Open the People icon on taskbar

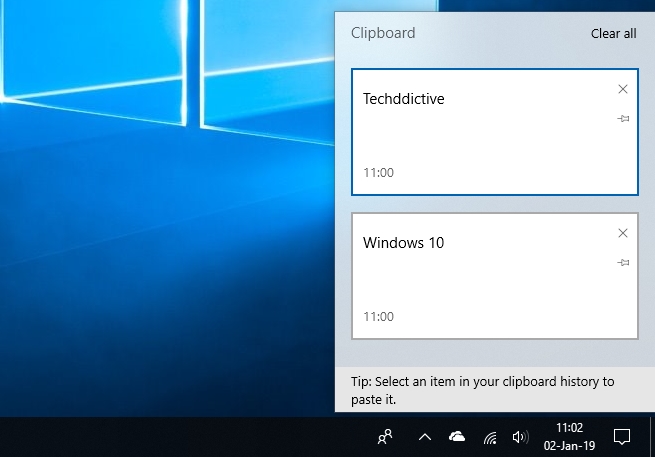385,437
